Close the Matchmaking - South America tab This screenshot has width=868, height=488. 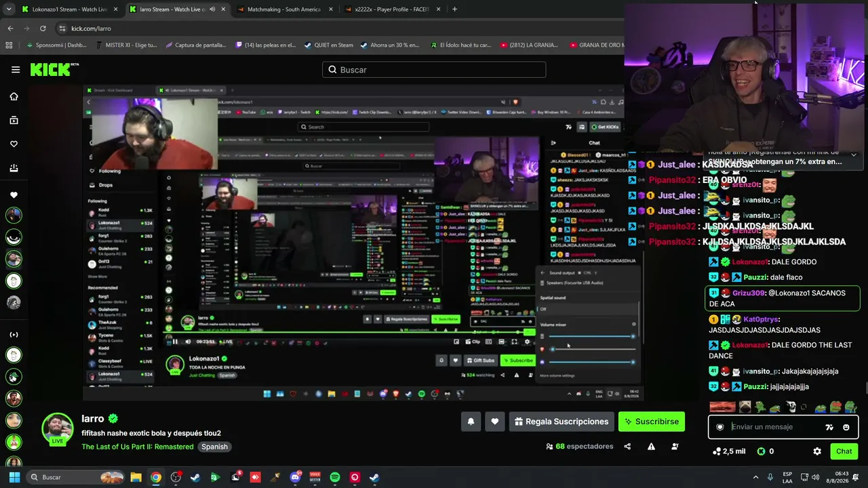tap(330, 9)
